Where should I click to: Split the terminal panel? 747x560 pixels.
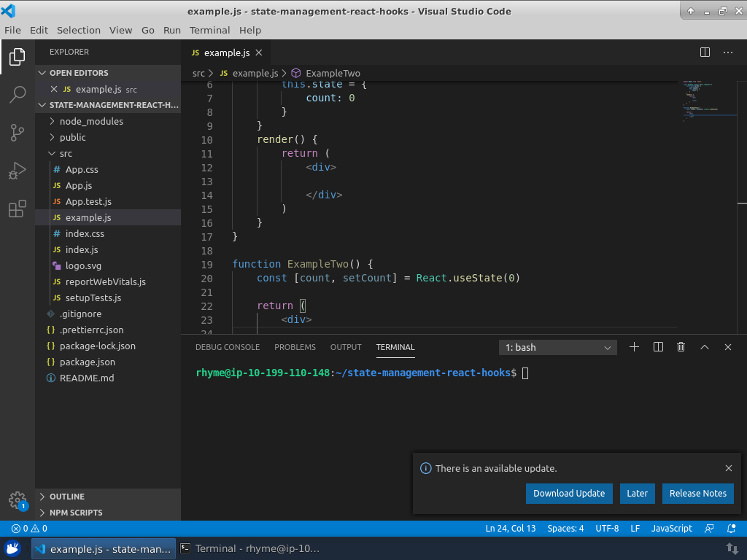(x=658, y=348)
